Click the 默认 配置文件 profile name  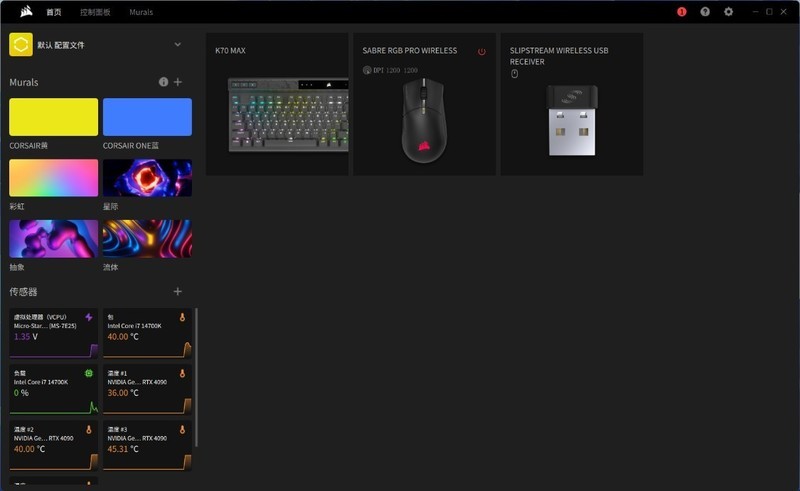click(x=61, y=45)
